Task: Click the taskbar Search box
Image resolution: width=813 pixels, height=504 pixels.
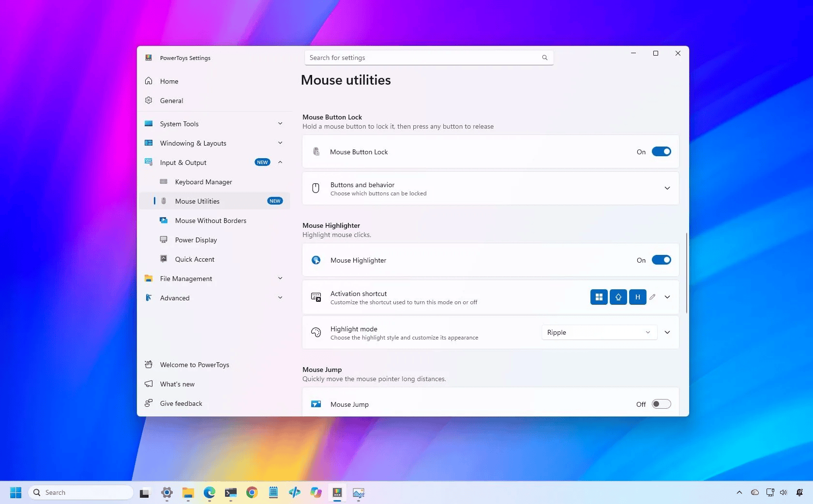Action: (81, 492)
